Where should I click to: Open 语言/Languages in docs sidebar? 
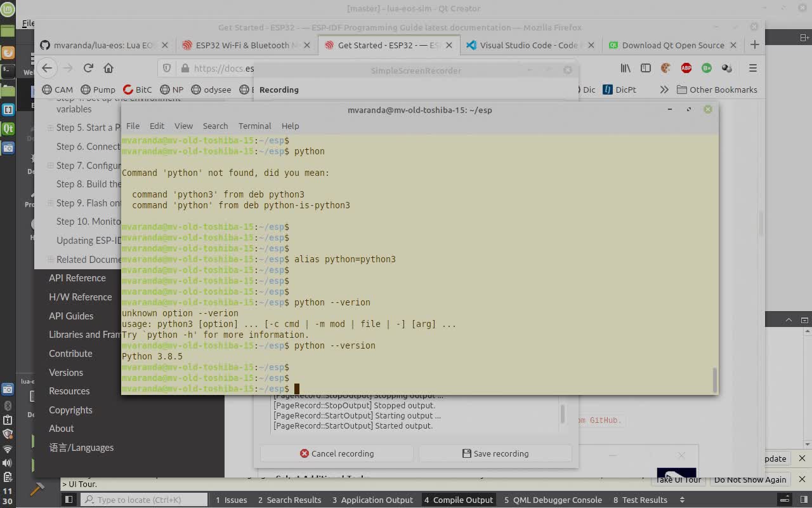click(81, 447)
